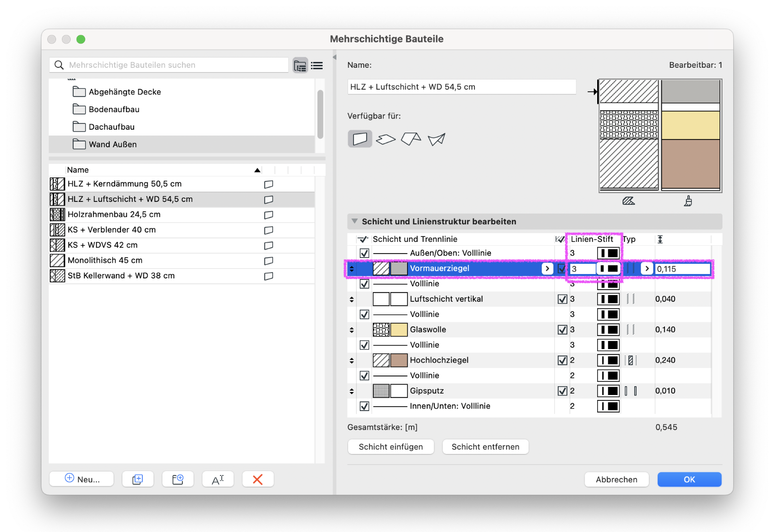Image resolution: width=780 pixels, height=532 pixels.
Task: Toggle Volllinie checkbox above Gipsputz
Action: click(364, 375)
